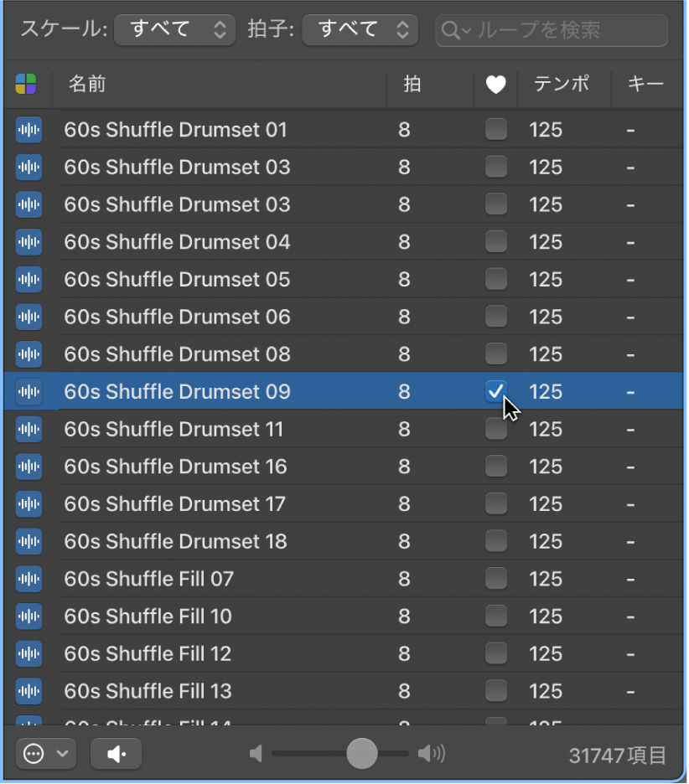Click audio loop icon of Drumset 16

click(28, 467)
